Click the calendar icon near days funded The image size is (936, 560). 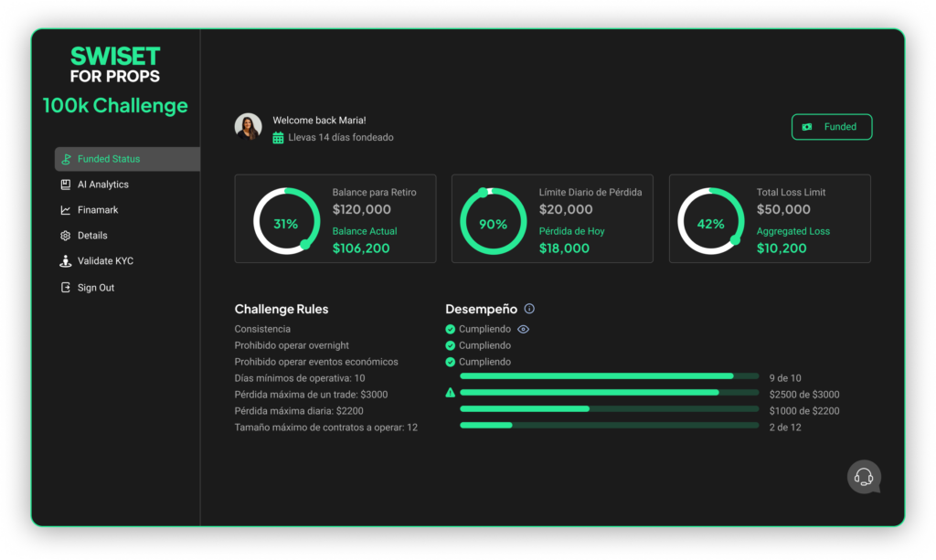279,138
